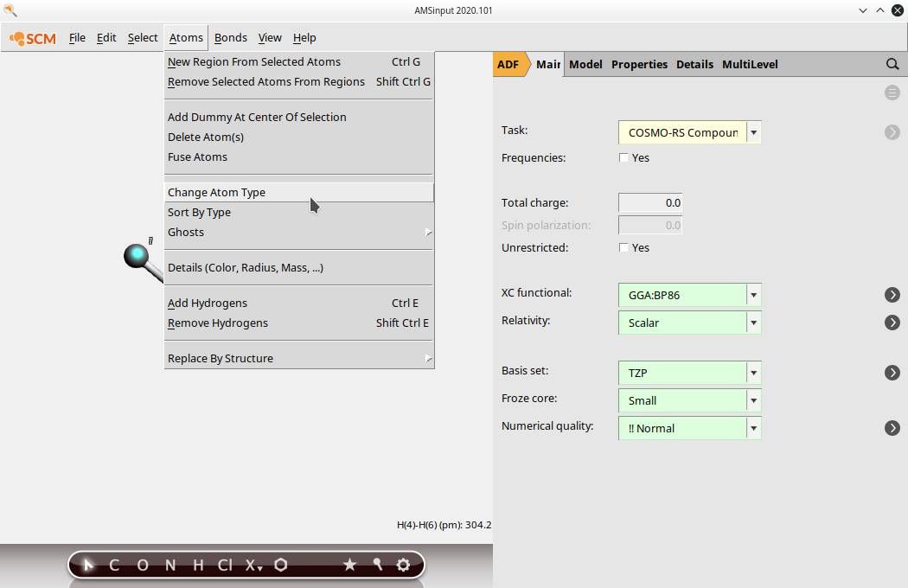Choose Add Hydrogens

[299, 303]
